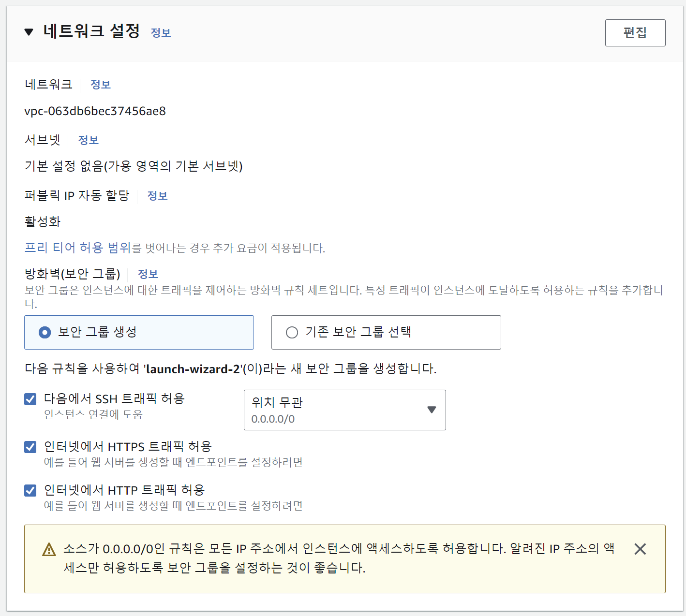Uncheck 다음에서 SSH 트래픽 허용 checkbox

[x=30, y=399]
